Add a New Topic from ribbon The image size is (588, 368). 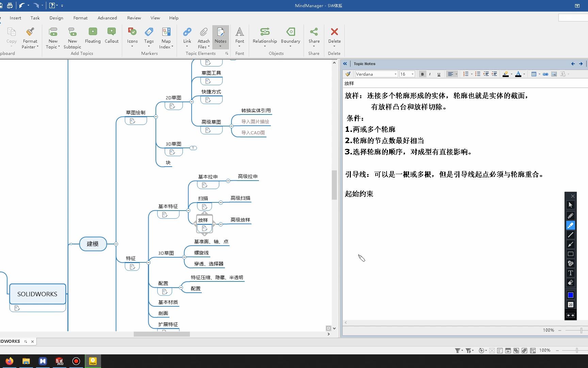point(53,38)
